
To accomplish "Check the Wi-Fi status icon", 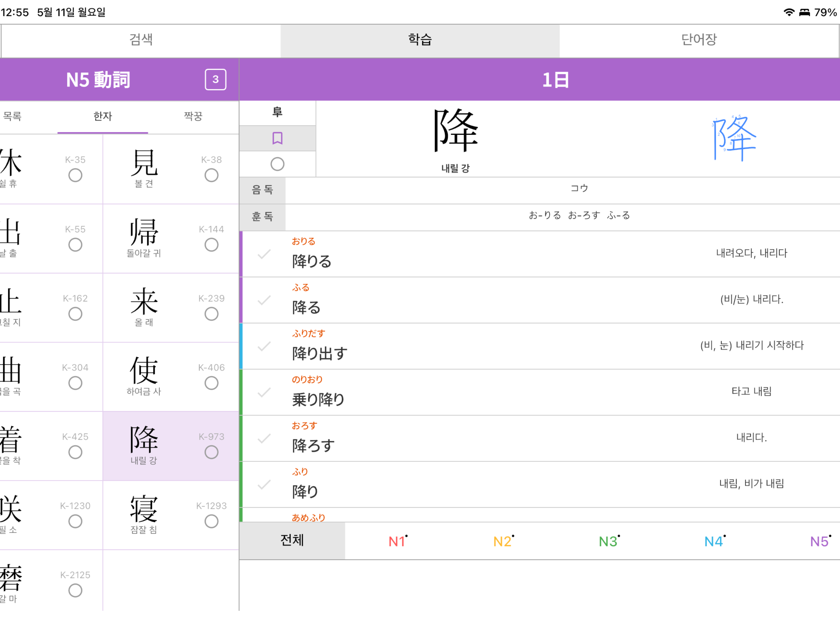I will 789,12.
